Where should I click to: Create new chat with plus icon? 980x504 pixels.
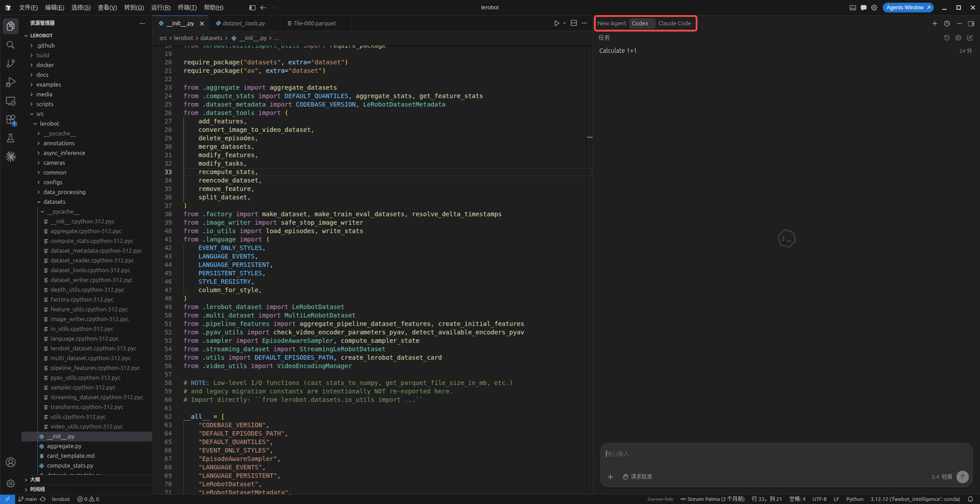(935, 24)
